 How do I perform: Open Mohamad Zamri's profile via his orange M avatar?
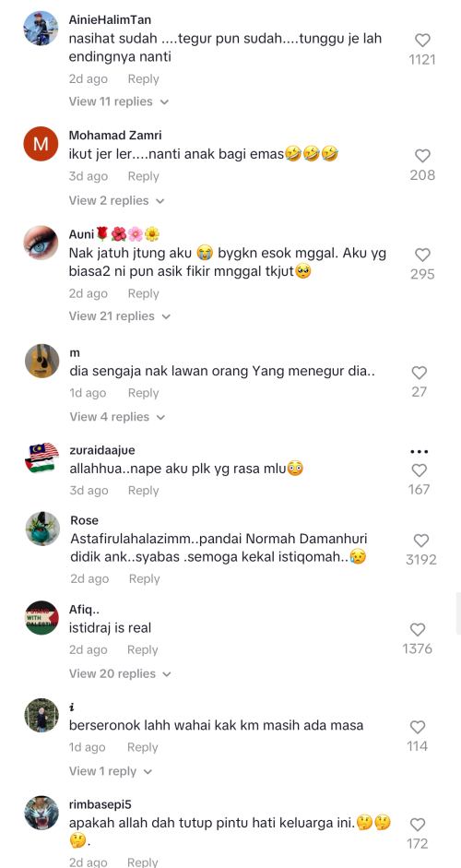(x=41, y=144)
